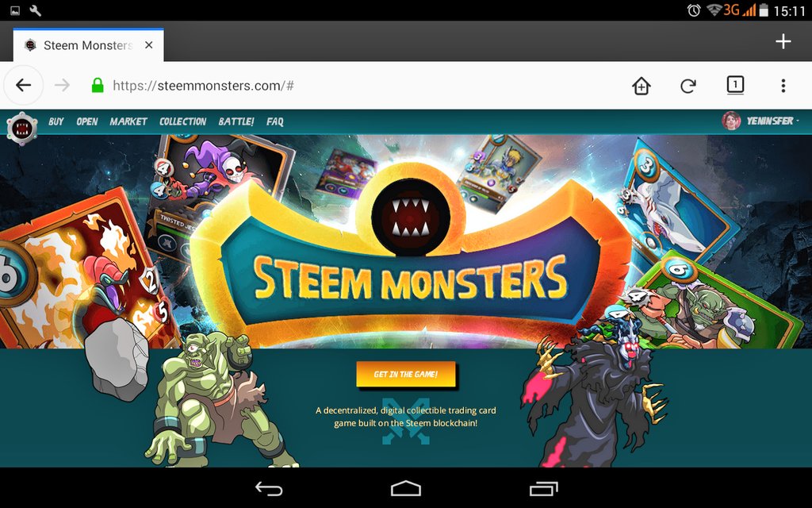
Task: Click the GET IN THE GAME button
Action: tap(406, 373)
